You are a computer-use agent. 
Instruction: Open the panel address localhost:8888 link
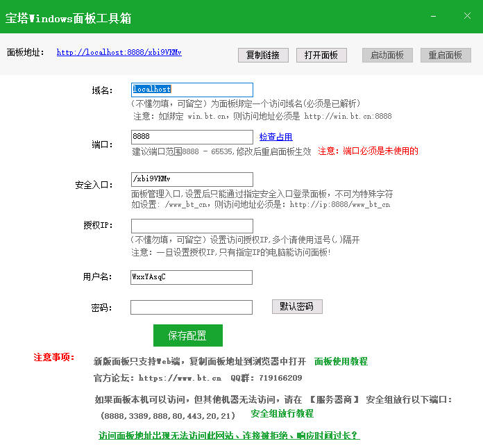point(119,52)
